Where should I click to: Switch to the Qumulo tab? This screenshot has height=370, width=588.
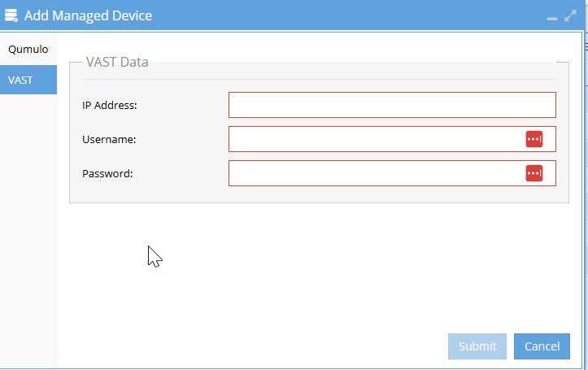pyautogui.click(x=28, y=50)
